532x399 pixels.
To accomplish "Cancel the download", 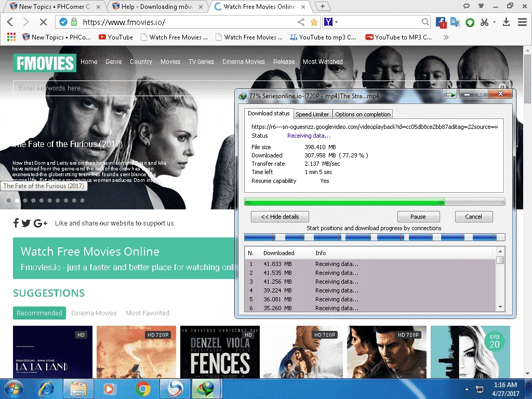I will (474, 217).
